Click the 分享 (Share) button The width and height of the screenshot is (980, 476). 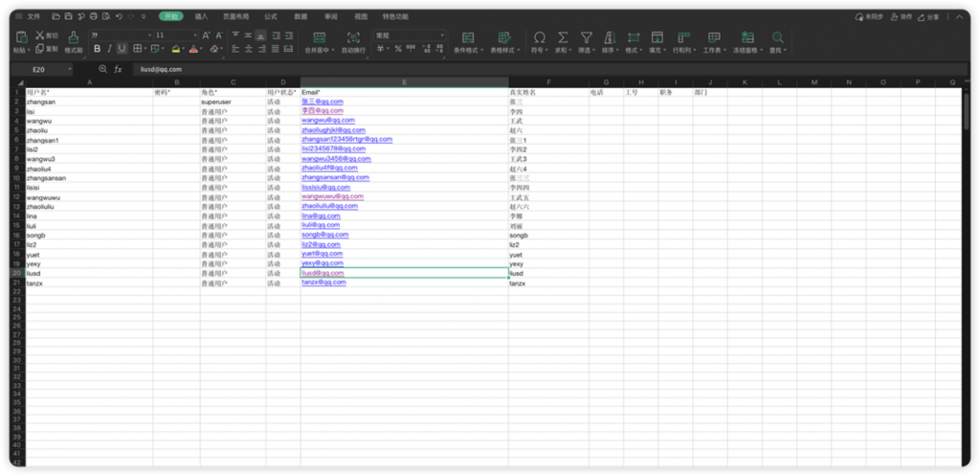click(928, 17)
